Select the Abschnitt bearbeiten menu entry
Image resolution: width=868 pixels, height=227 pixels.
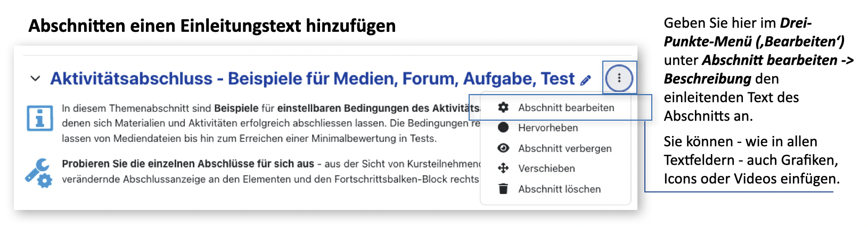tap(566, 107)
